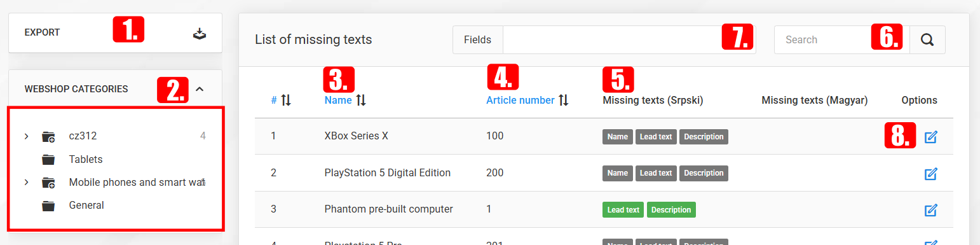Screen dimensions: 980x245
Task: Click the Fields selection box
Action: click(629, 39)
